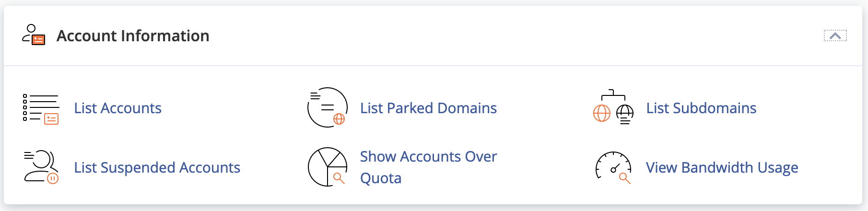Open the List Parked Domains link
The width and height of the screenshot is (868, 211).
[428, 108]
